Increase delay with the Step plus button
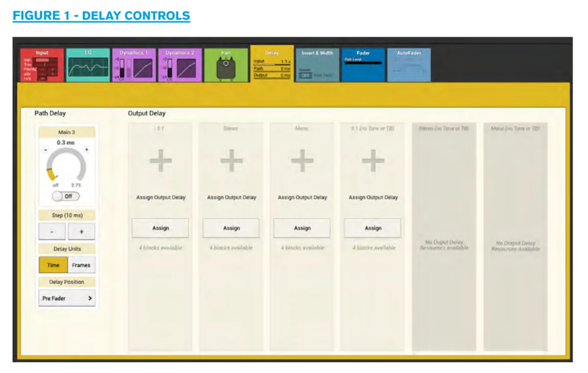 [x=81, y=231]
